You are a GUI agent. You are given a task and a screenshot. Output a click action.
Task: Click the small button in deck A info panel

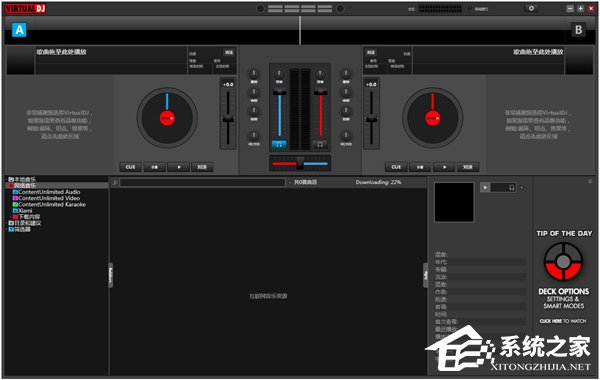[x=229, y=52]
